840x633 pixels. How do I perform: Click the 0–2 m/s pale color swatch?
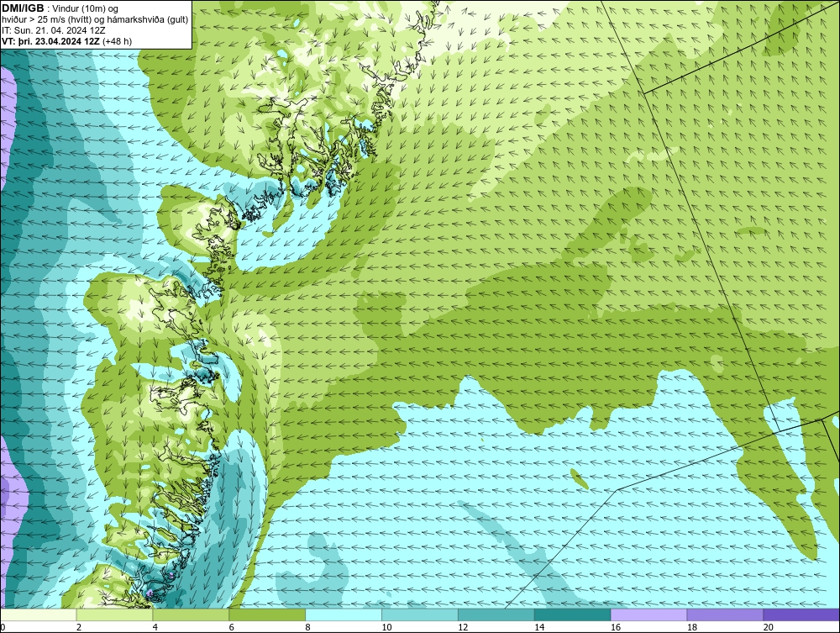[x=39, y=615]
